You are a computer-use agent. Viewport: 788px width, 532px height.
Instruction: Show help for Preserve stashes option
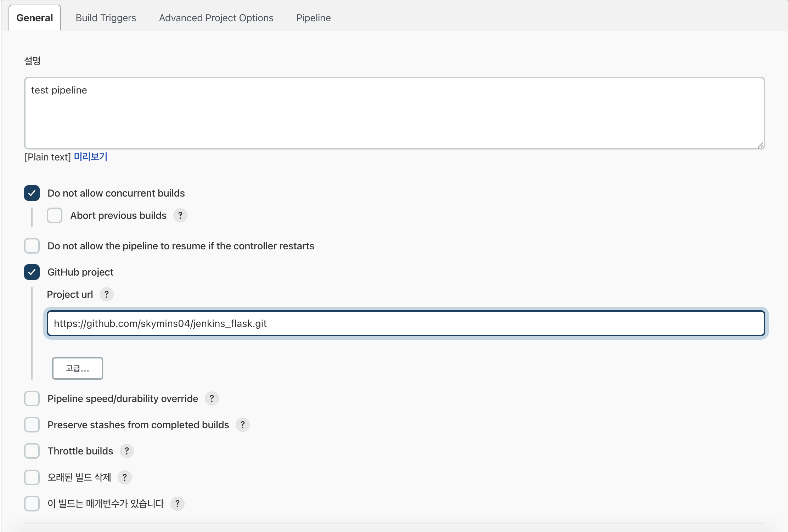click(242, 425)
